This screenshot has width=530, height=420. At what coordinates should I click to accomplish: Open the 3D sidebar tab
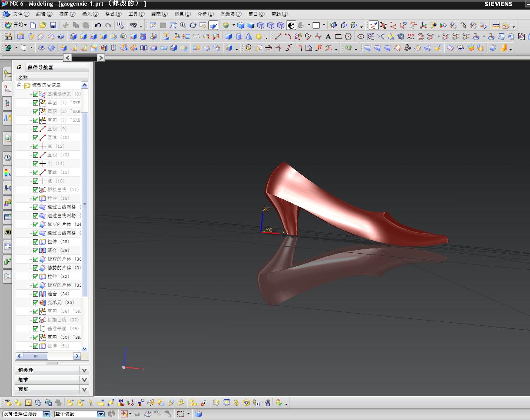7,232
